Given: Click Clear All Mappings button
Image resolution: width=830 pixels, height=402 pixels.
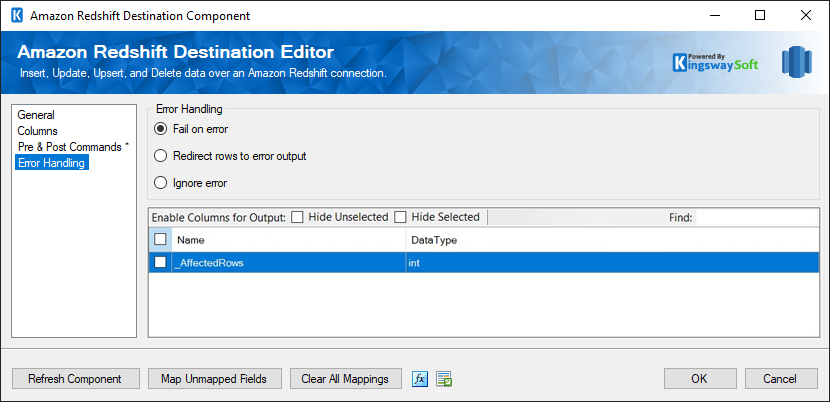Looking at the screenshot, I should pos(345,379).
